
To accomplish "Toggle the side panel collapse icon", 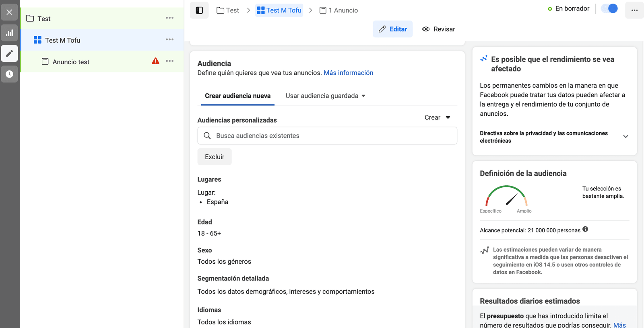I will pyautogui.click(x=199, y=10).
